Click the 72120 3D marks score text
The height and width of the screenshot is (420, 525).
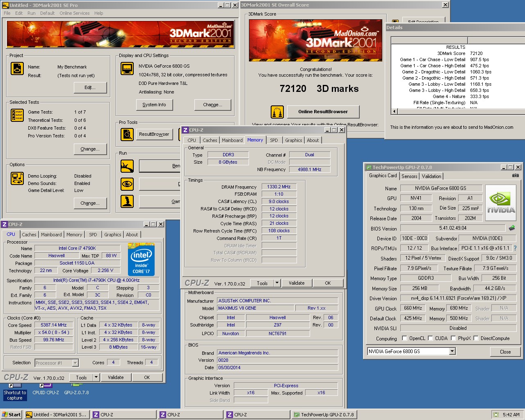(x=319, y=89)
